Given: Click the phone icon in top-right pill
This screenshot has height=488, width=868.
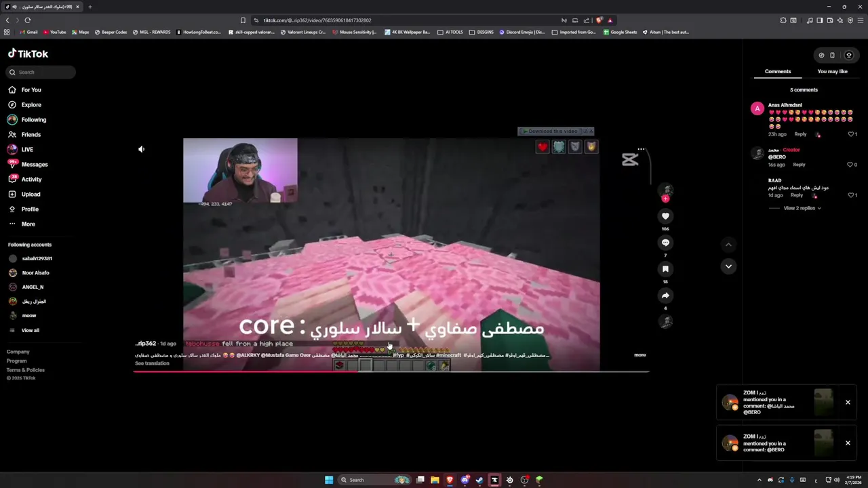Looking at the screenshot, I should coord(832,56).
